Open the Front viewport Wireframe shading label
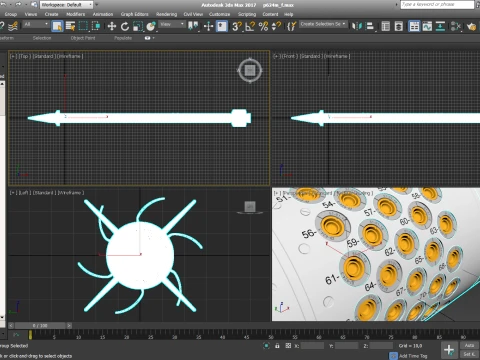This screenshot has height=360, width=480. coord(337,56)
